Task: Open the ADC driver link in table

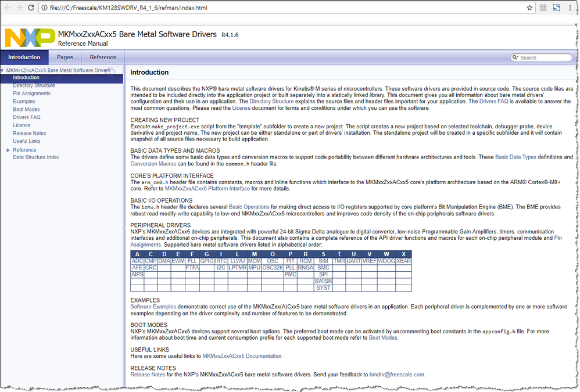Action: click(137, 261)
